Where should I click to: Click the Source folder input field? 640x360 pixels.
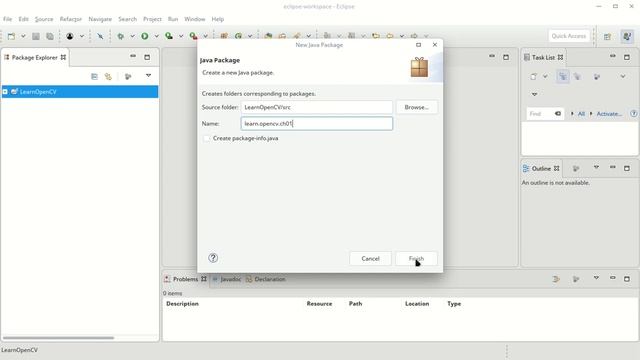[317, 107]
